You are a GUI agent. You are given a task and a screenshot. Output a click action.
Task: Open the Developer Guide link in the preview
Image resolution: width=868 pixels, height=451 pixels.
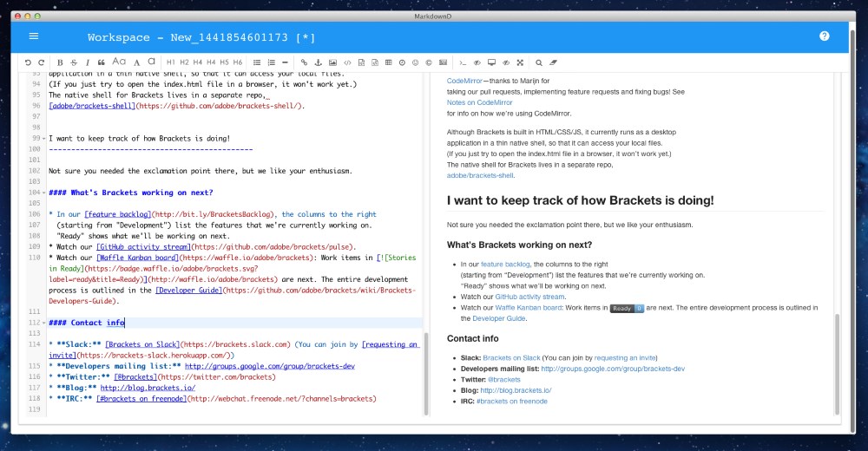[x=497, y=319]
